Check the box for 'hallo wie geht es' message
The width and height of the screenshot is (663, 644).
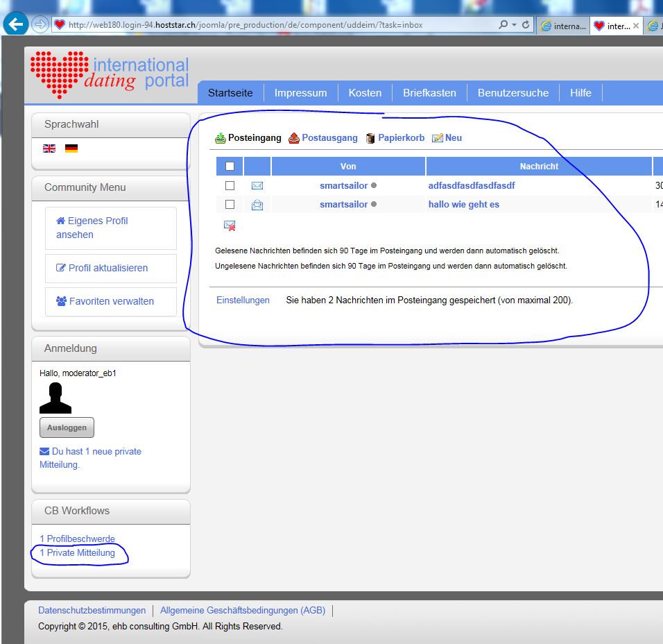230,204
